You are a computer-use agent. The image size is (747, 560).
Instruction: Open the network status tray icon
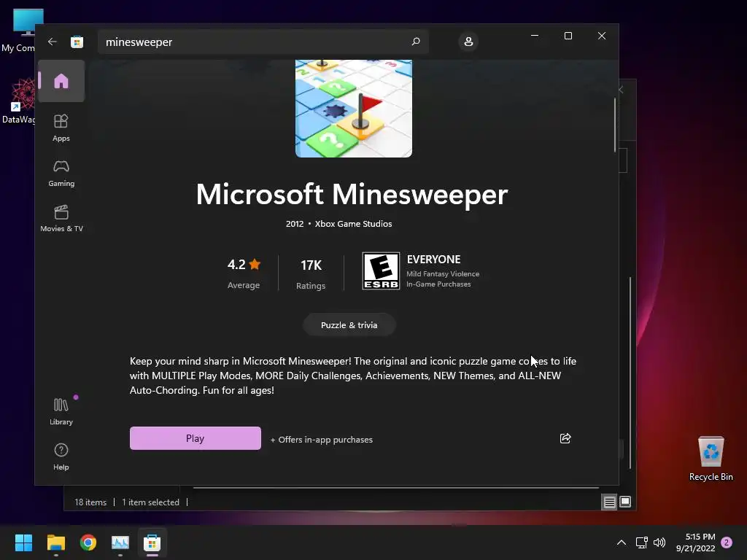coord(641,542)
